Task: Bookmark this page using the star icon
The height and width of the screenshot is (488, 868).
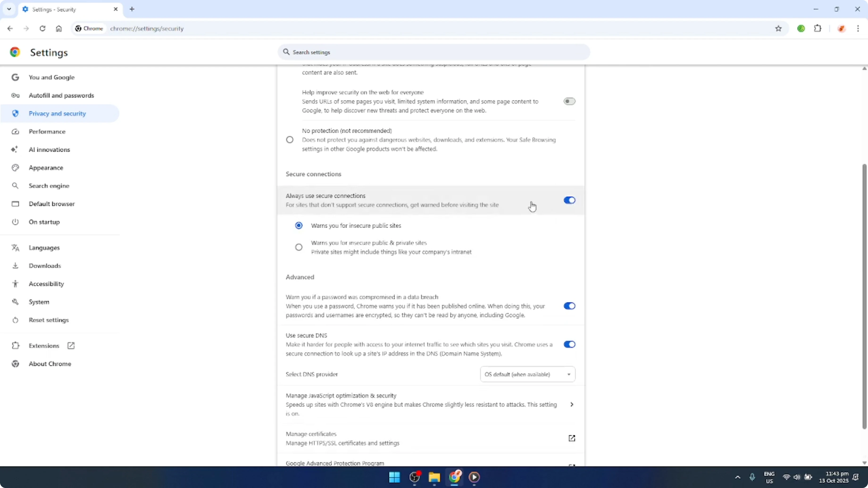Action: 778,28
